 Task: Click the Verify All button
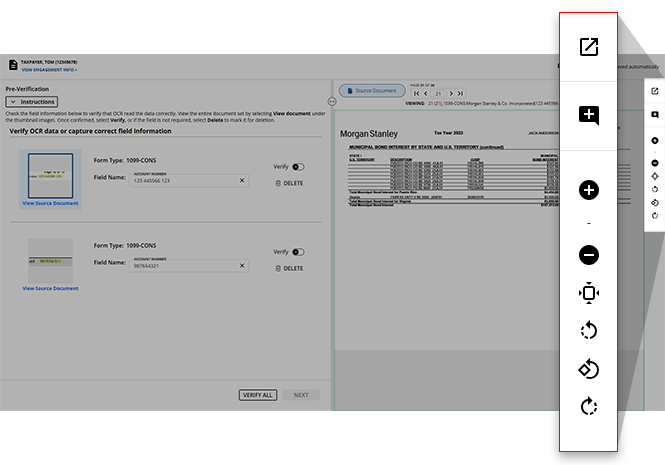point(258,395)
